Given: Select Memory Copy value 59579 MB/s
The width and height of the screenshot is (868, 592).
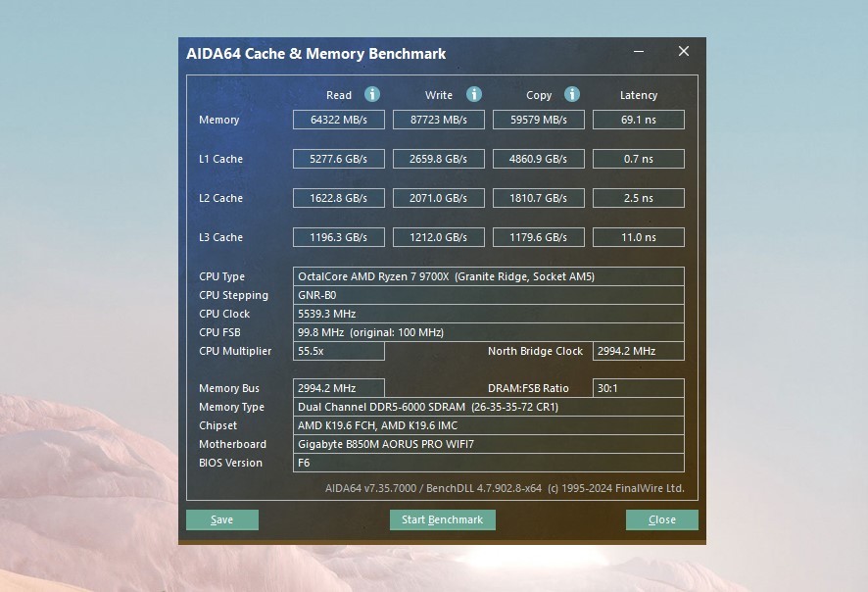Looking at the screenshot, I should (539, 120).
